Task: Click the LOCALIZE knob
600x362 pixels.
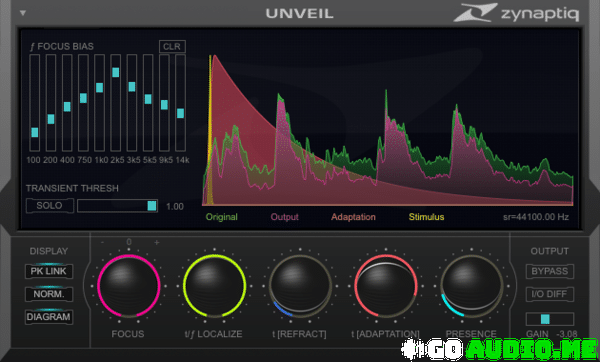Action: coord(214,286)
